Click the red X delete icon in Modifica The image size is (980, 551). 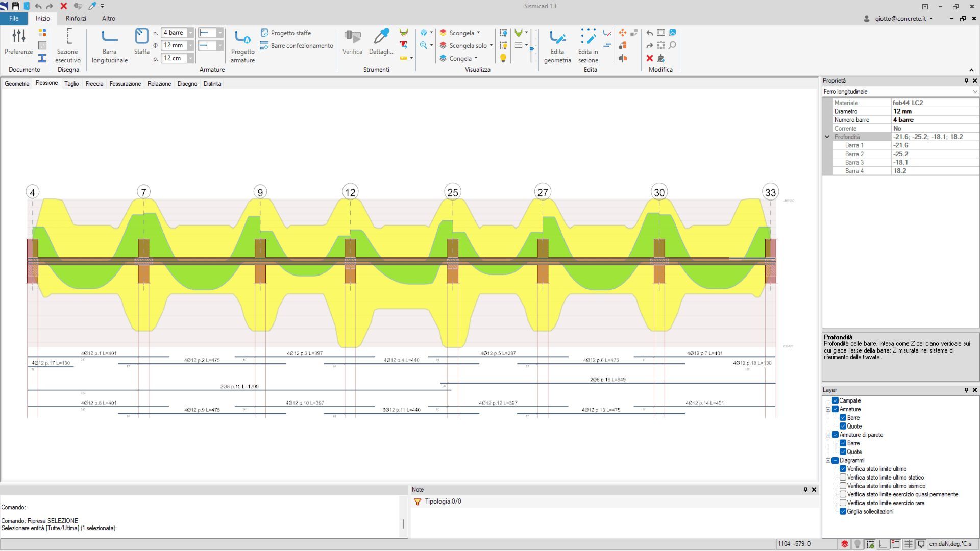coord(650,58)
